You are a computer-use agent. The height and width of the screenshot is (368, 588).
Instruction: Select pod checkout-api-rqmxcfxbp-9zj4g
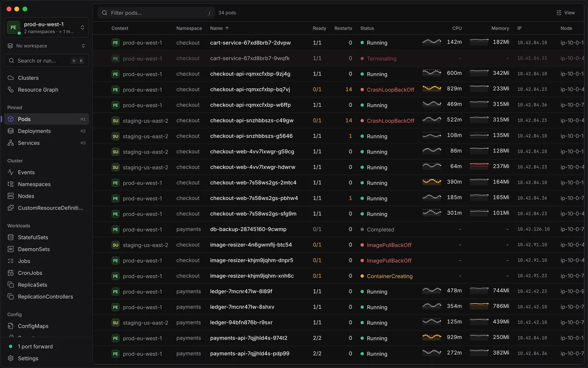point(250,74)
